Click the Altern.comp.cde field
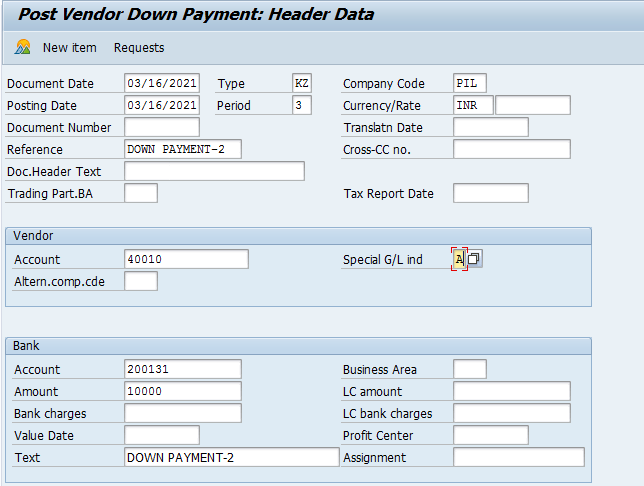Viewport: 644px width, 486px height. point(141,281)
